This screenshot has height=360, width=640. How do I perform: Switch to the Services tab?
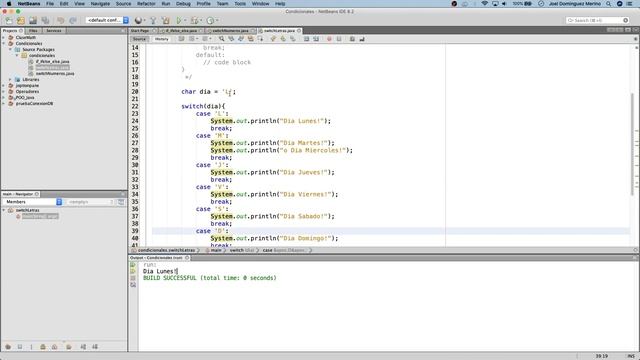tap(53, 31)
